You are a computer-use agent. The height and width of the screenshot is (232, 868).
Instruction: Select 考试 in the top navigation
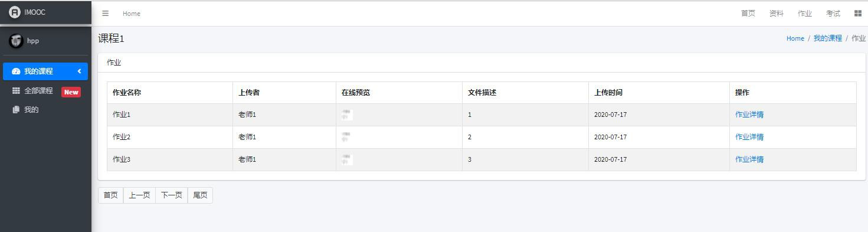[x=833, y=13]
